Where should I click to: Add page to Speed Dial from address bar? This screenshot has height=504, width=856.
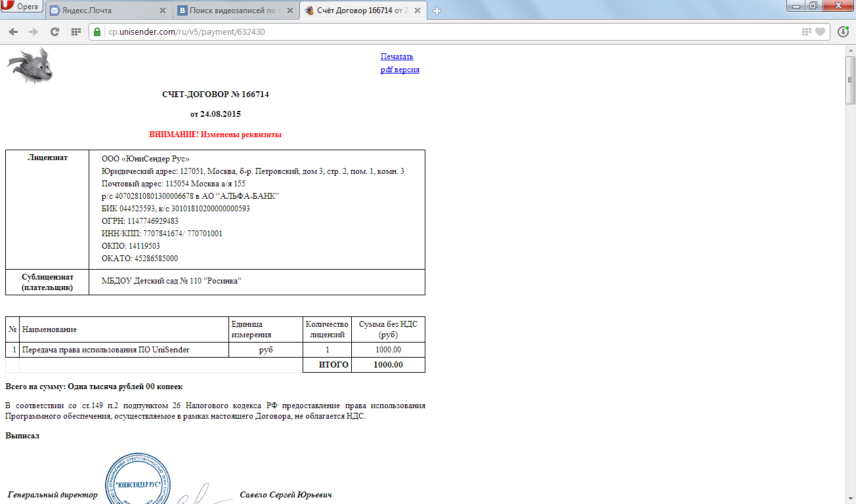tap(807, 31)
